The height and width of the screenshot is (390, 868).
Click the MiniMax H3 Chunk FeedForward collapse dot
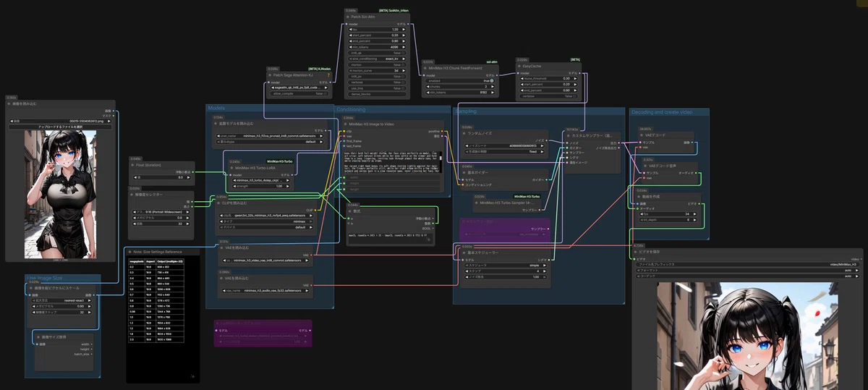(x=426, y=68)
